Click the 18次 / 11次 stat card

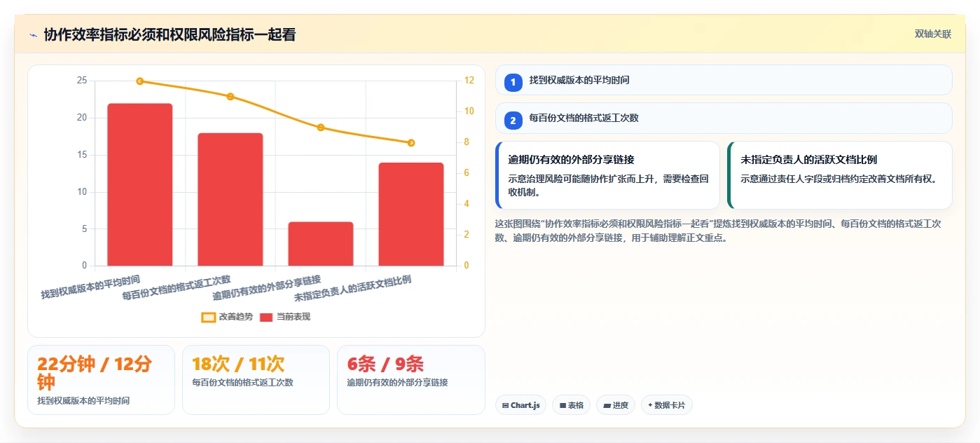(256, 380)
